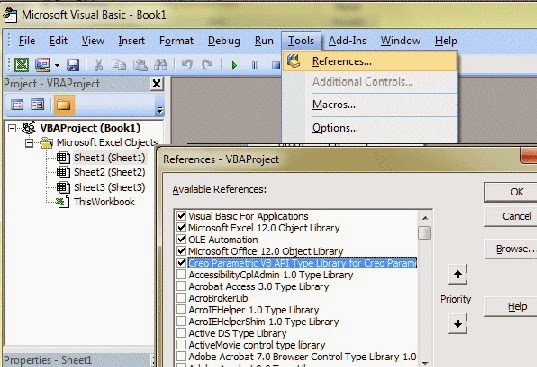
Task: Click the green Run macro icon
Action: click(234, 65)
